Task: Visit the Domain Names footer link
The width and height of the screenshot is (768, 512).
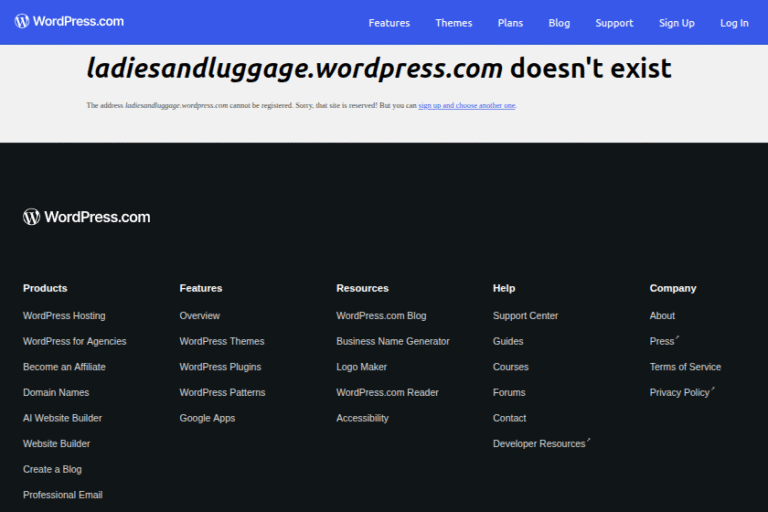Action: 56,393
